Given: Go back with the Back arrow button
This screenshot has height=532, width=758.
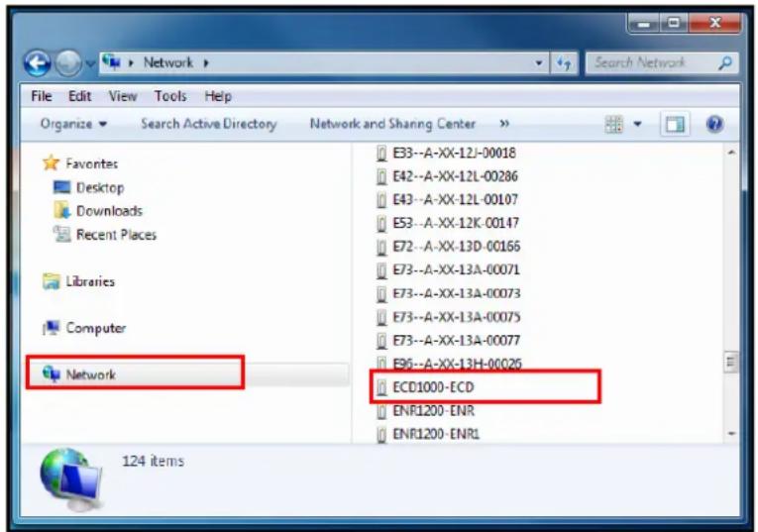Looking at the screenshot, I should 38,63.
